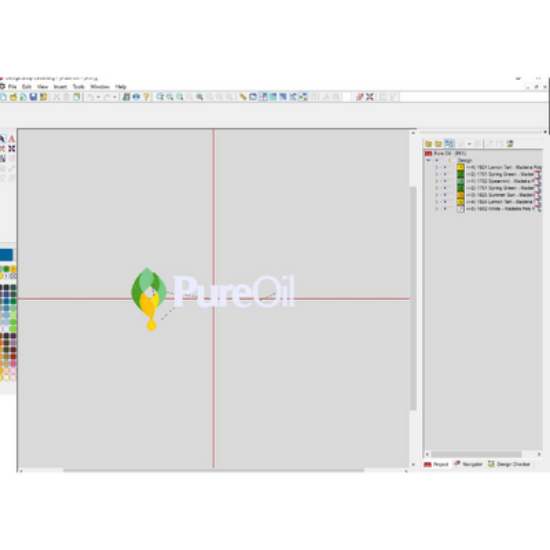Click the Save As icon beside Save
This screenshot has height=550, width=550.
(x=43, y=97)
